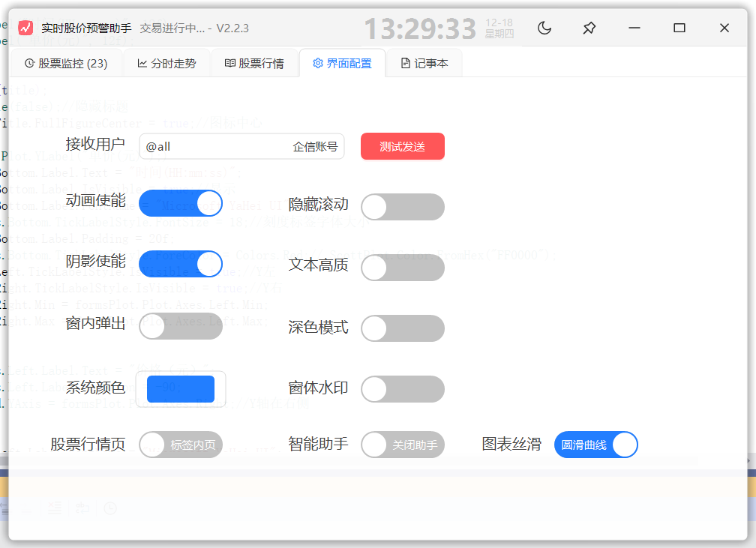
Task: Click the 12-18 date text
Action: (499, 22)
